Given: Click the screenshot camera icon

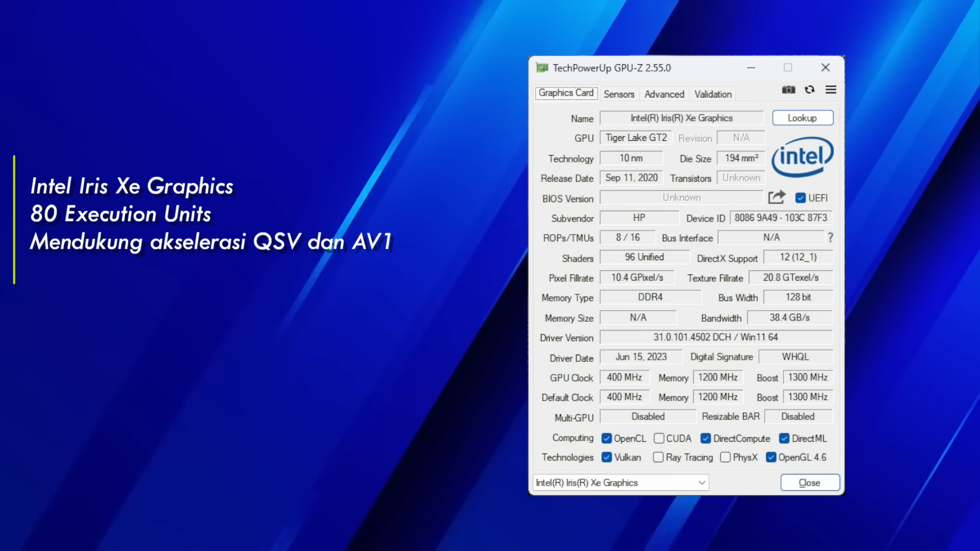Looking at the screenshot, I should (x=789, y=90).
